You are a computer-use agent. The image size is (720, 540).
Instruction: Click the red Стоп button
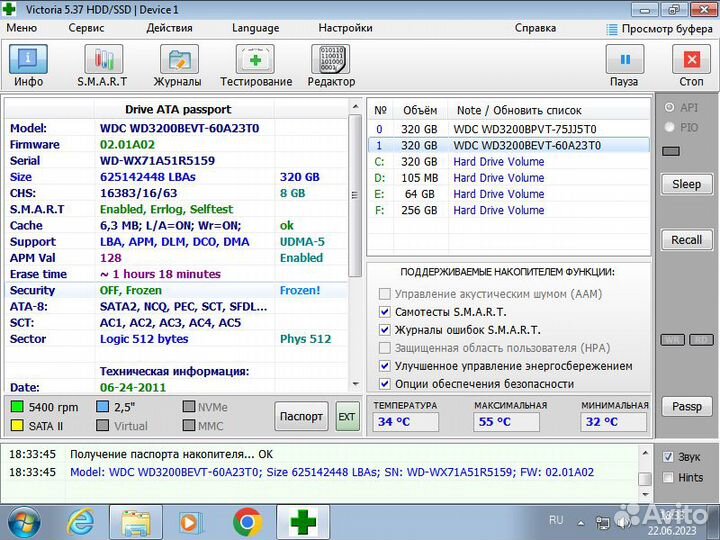691,65
